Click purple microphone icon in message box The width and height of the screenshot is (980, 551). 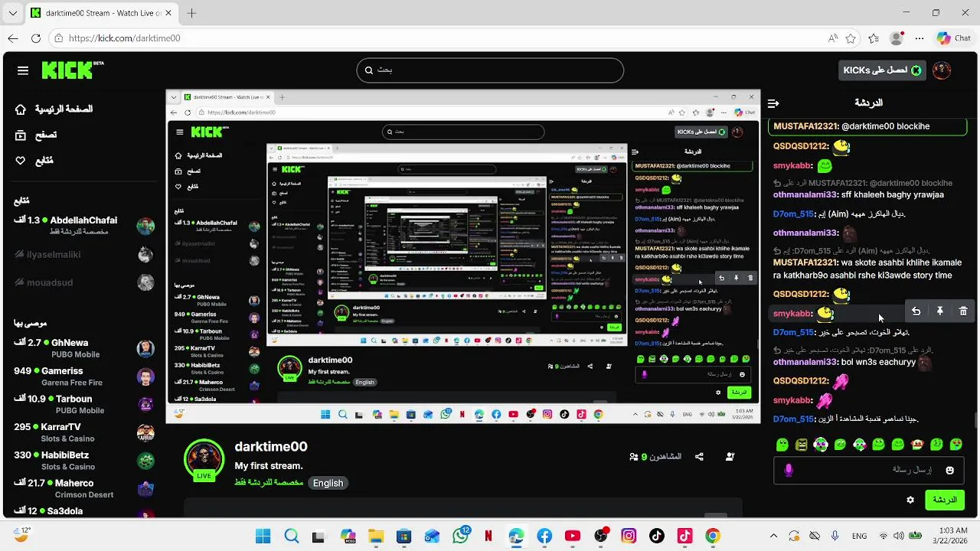point(789,470)
